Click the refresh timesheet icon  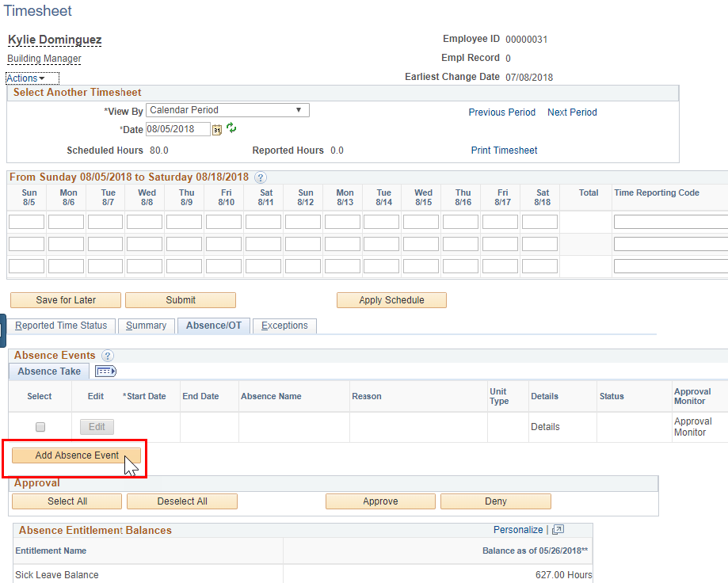tap(230, 129)
